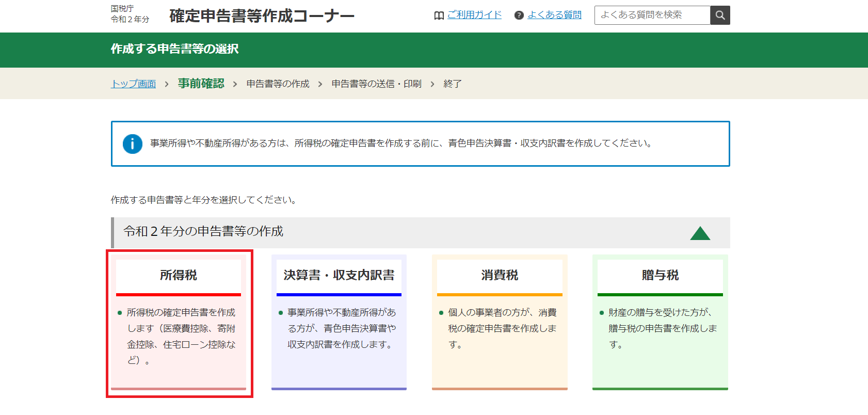Screen dimensions: 868x415
Task: Open the よくある質問 link
Action: point(554,15)
